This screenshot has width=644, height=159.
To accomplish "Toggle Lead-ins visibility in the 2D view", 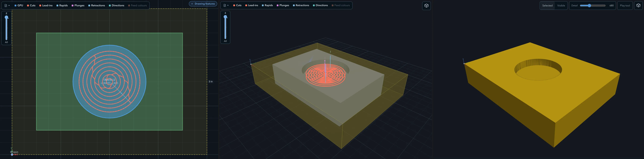I will [46, 5].
